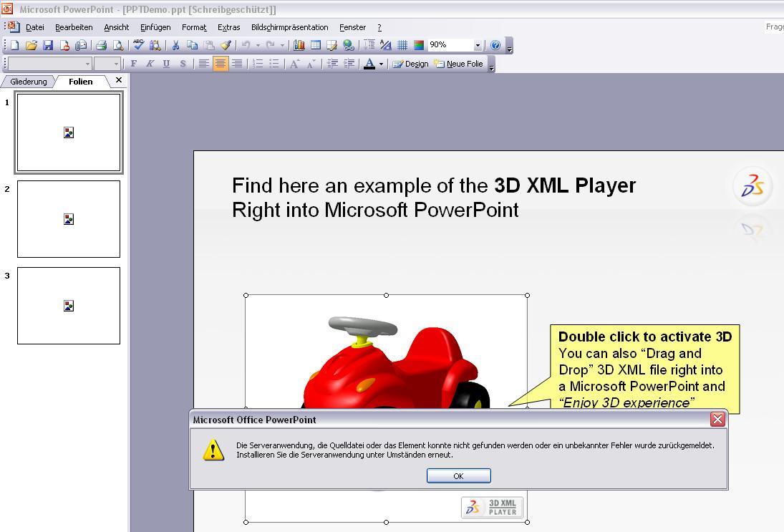Open the Redo history dropdown arrow
Screen dimensions: 784x532
283,46
